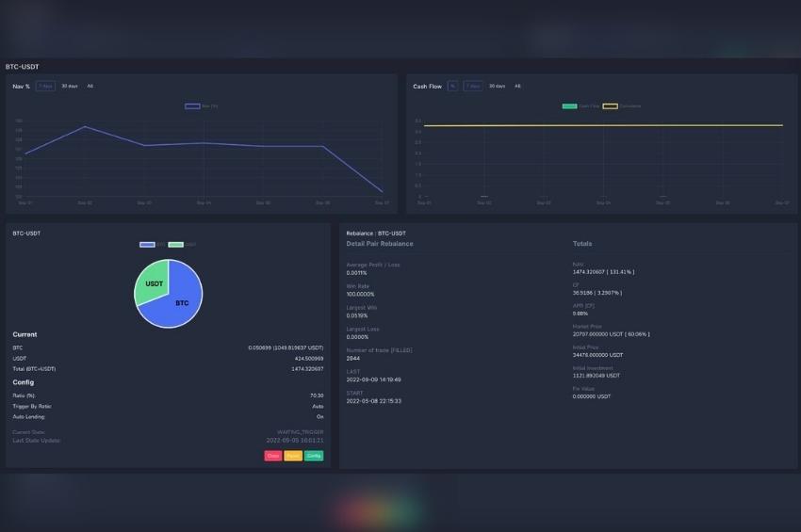Click the Totals heading
Screen dimensions: 801x532
click(x=582, y=244)
